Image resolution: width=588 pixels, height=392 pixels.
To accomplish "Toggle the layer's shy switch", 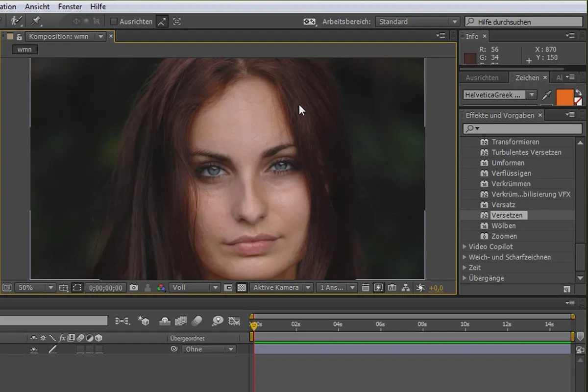I will 34,349.
